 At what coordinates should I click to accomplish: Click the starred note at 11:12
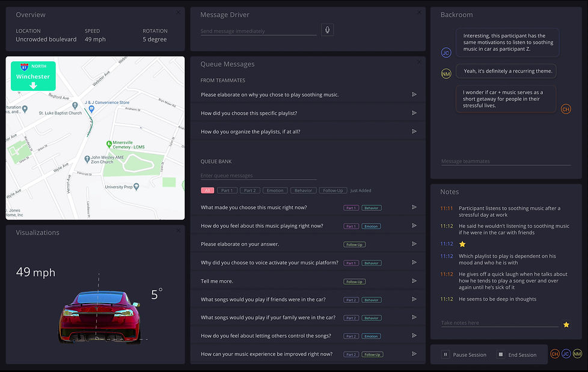click(462, 244)
